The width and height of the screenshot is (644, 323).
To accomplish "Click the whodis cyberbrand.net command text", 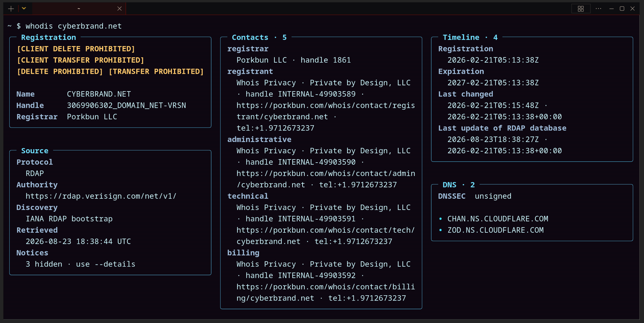I will pyautogui.click(x=74, y=26).
